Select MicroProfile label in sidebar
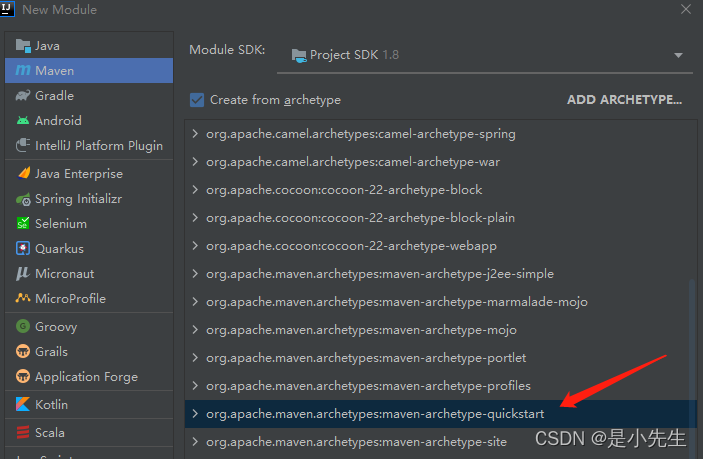Image resolution: width=703 pixels, height=459 pixels. click(x=70, y=299)
